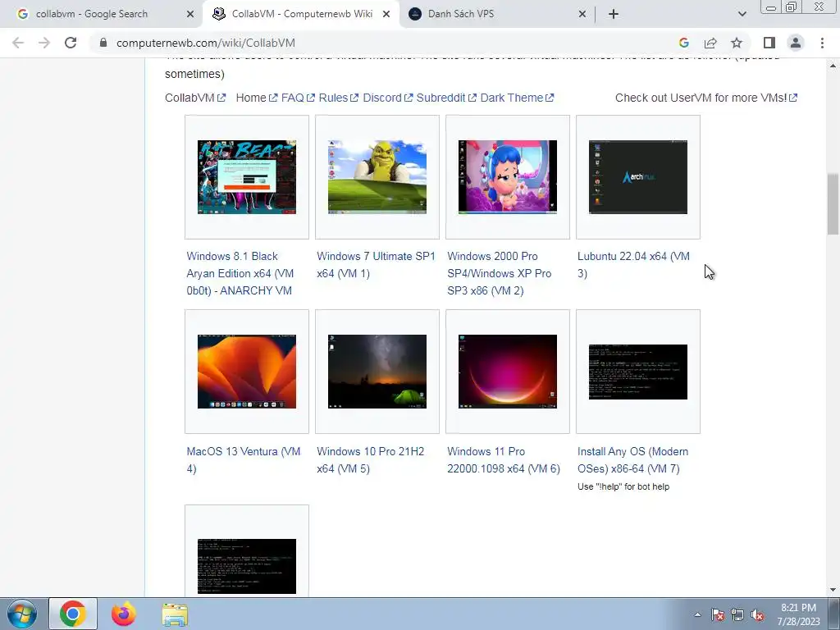Screen dimensions: 840x630
Task: Click the scrollbar down arrow
Action: [833, 590]
